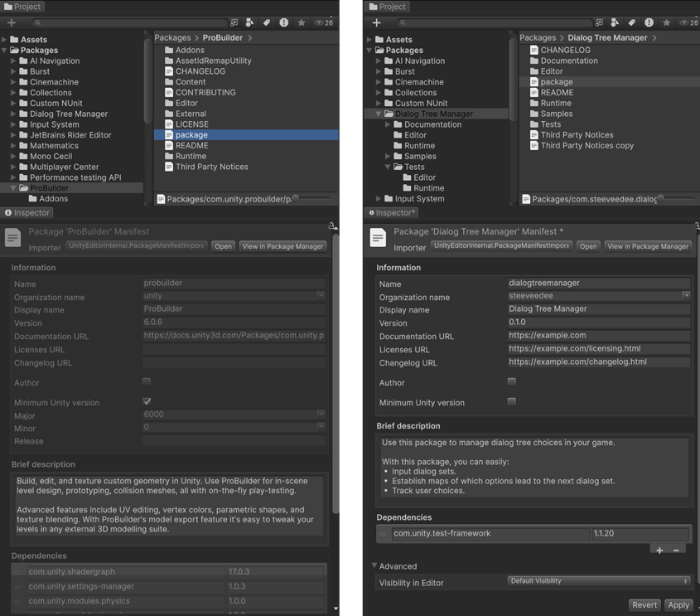Open the search-by-importance exclamation icon
Viewport: 700px width, 616px height.
285,22
